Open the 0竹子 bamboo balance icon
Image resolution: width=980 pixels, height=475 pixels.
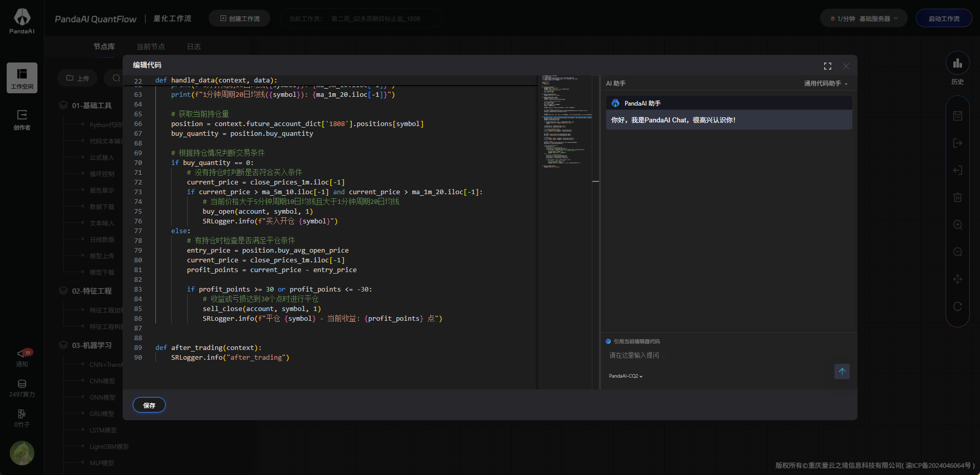tap(22, 418)
